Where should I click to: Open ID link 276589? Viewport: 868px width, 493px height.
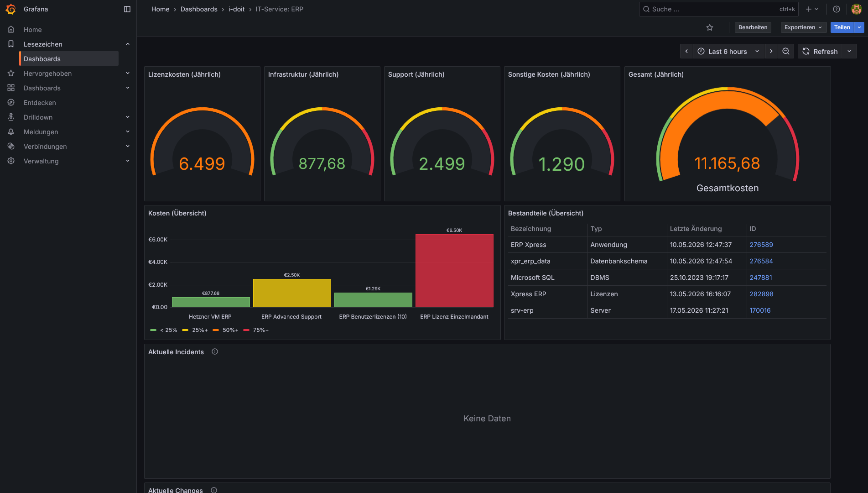pos(761,245)
